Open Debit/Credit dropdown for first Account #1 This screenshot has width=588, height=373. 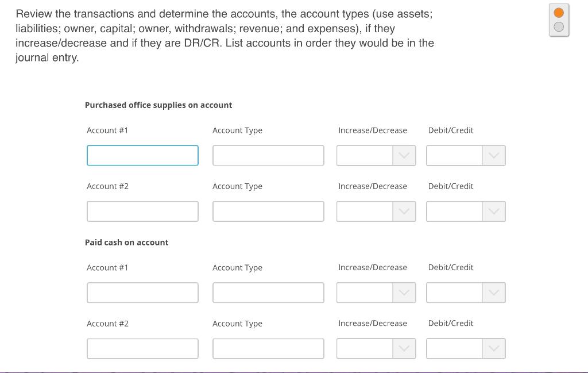(466, 155)
